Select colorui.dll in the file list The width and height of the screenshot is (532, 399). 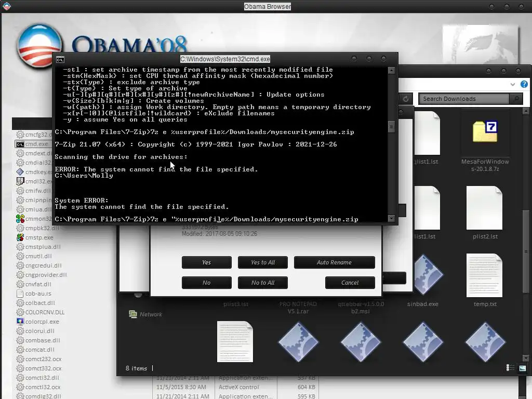tap(35, 331)
